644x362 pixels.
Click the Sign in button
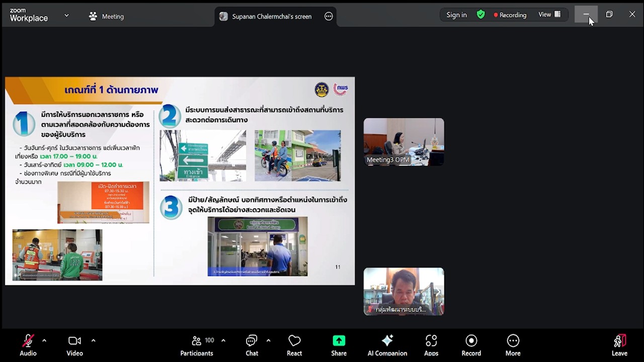456,15
